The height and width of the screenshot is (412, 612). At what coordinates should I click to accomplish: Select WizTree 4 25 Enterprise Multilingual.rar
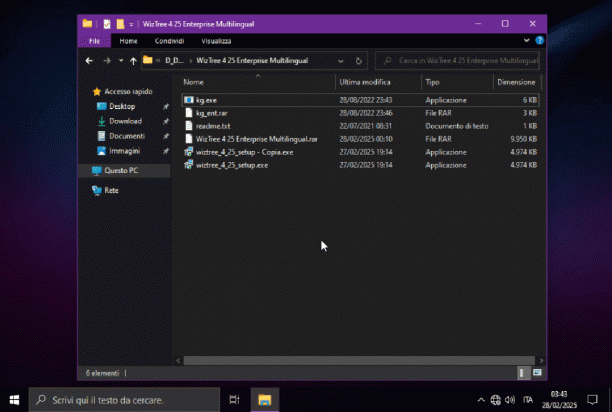[360, 139]
